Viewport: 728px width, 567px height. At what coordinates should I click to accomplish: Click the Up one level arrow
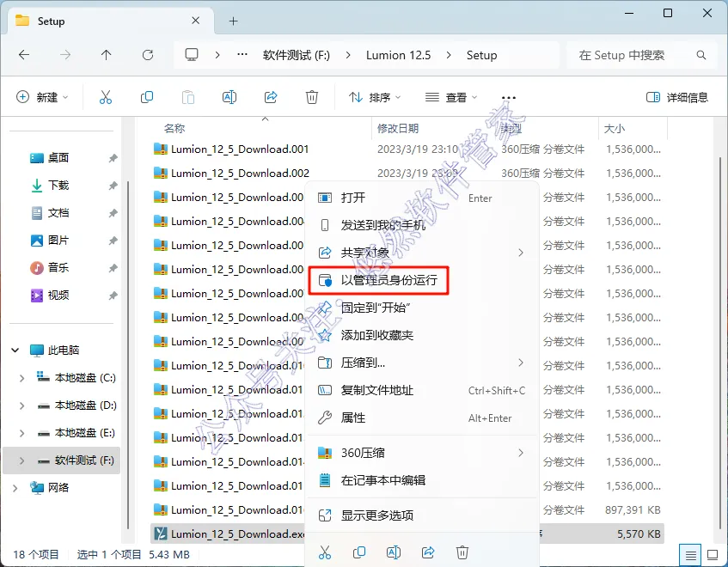click(x=107, y=55)
